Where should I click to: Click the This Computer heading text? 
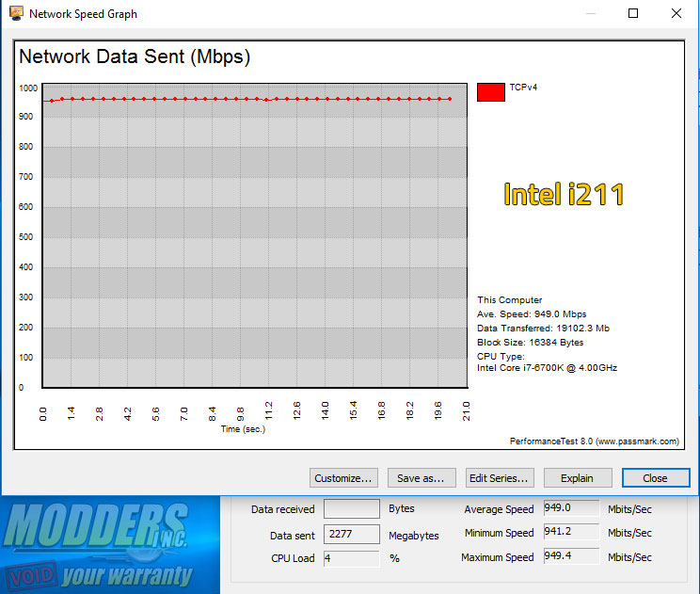[509, 299]
